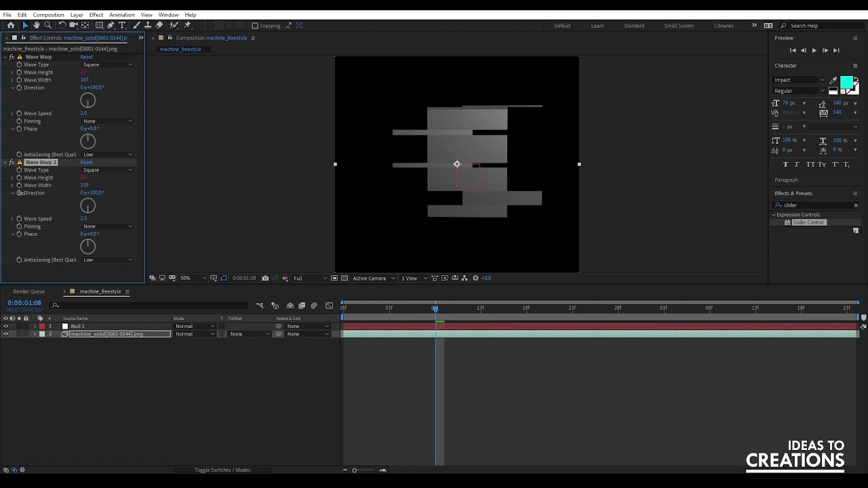The height and width of the screenshot is (488, 868).
Task: Toggle the Wave Warp fx switch
Action: [x=12, y=57]
